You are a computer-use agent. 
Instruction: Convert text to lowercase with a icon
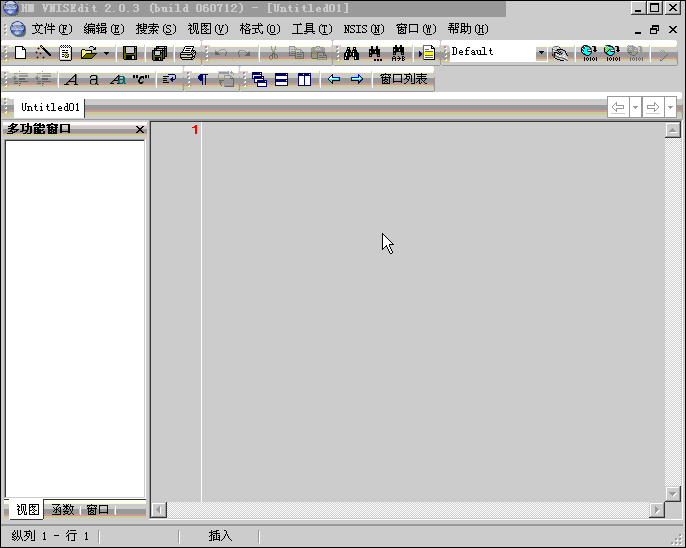pyautogui.click(x=94, y=79)
